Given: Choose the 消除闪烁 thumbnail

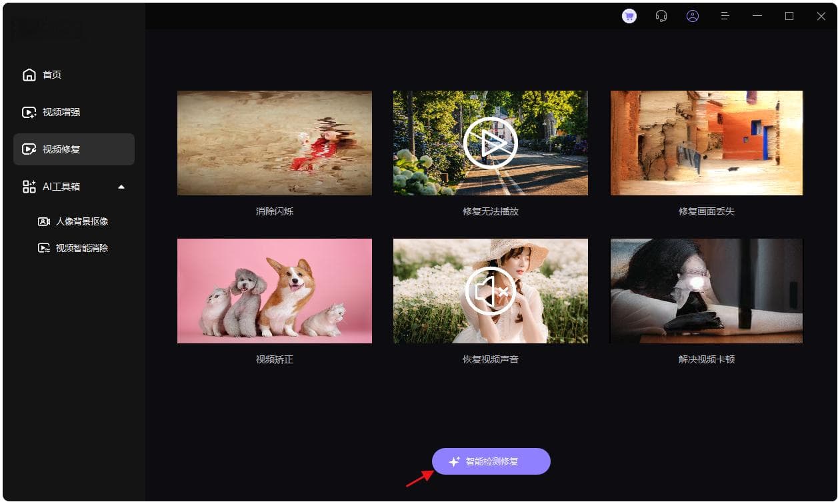Looking at the screenshot, I should (x=274, y=143).
